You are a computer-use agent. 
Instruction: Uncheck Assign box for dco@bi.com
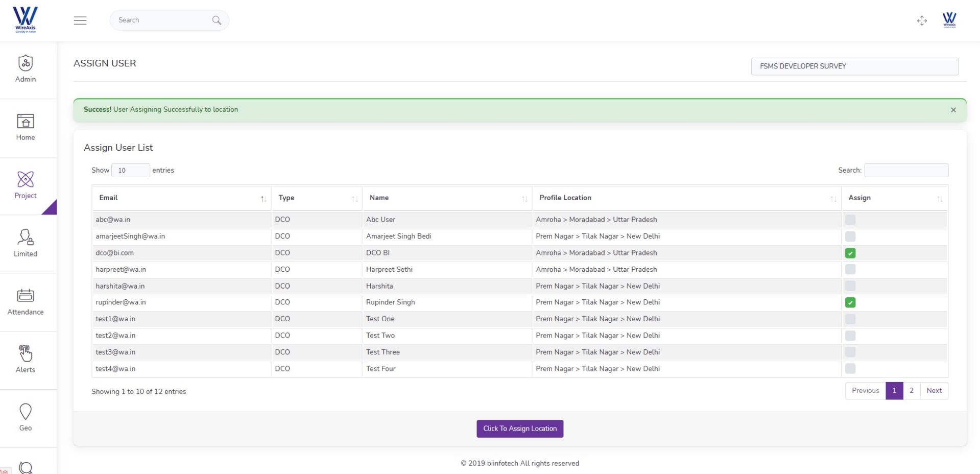click(850, 253)
